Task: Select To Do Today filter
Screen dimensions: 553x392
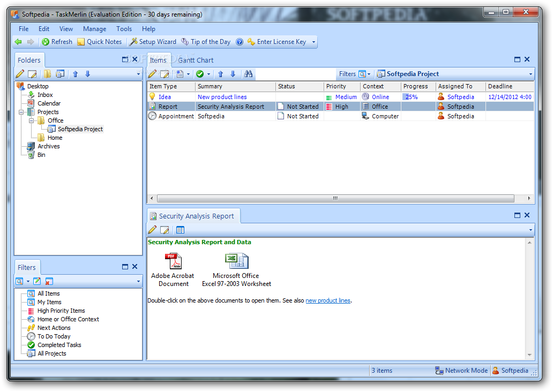Action: (54, 337)
